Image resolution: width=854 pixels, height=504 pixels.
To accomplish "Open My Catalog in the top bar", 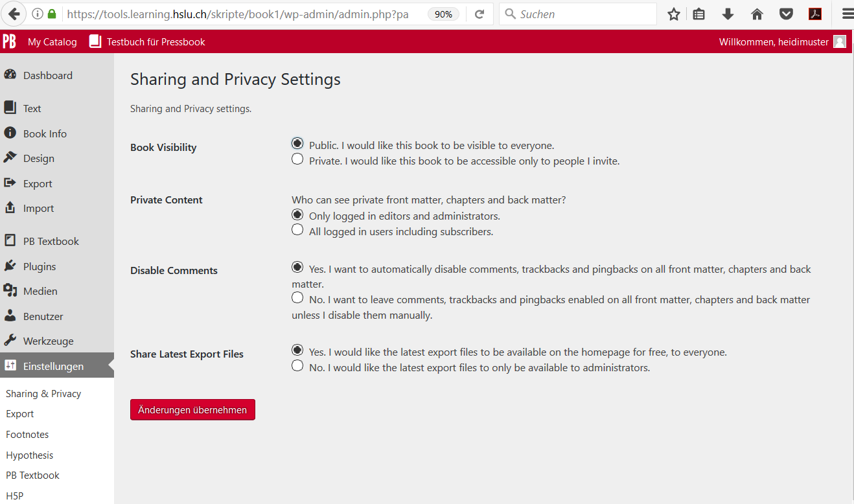I will click(x=52, y=41).
